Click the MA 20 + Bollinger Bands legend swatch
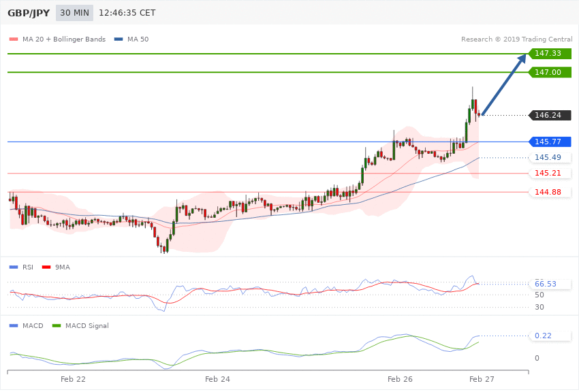 click(14, 39)
